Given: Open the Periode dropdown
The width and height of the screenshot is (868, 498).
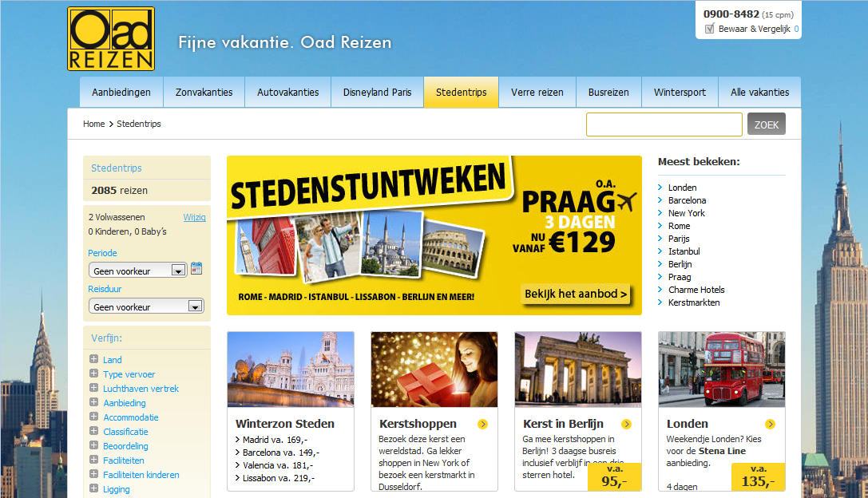Looking at the screenshot, I should point(137,270).
